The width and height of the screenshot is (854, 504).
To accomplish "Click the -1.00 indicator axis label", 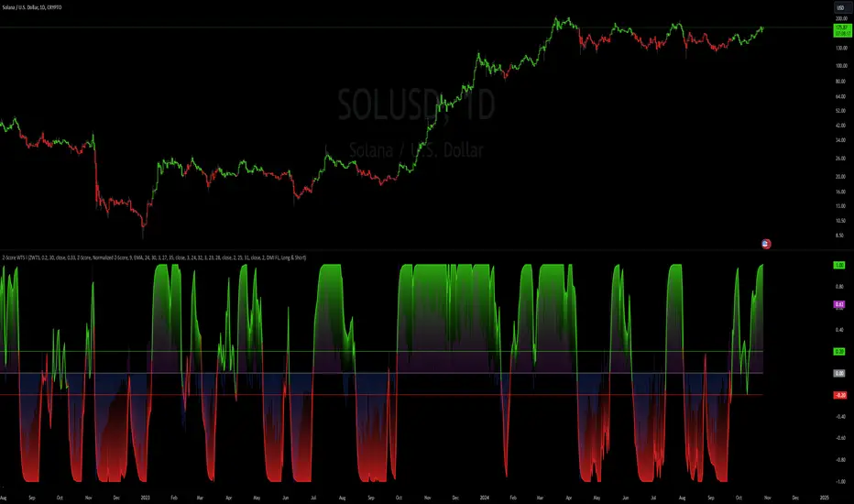I will [840, 482].
